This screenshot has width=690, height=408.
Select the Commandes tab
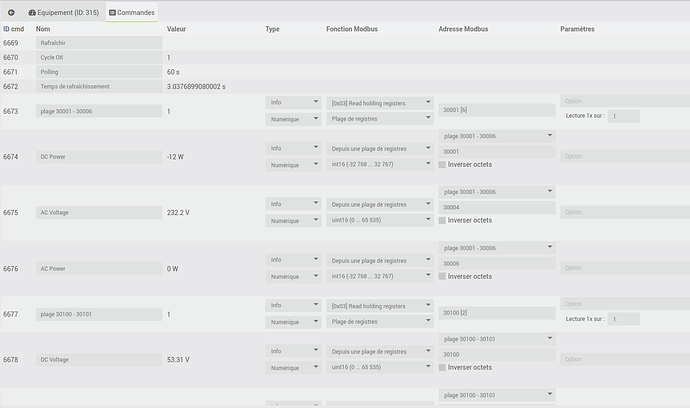(x=132, y=12)
